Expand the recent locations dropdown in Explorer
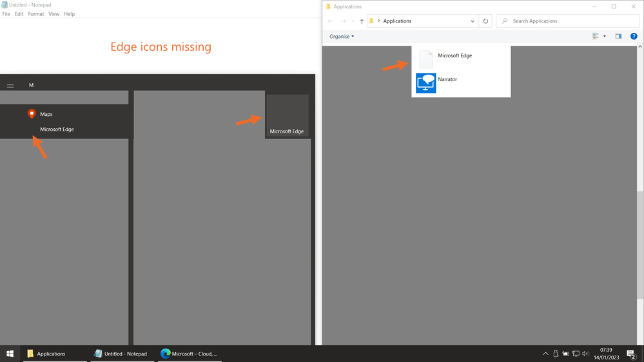 point(353,21)
